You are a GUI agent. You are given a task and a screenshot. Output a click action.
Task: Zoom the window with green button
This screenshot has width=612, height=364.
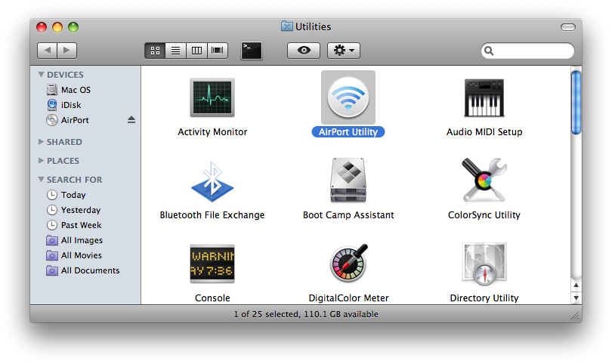[73, 27]
